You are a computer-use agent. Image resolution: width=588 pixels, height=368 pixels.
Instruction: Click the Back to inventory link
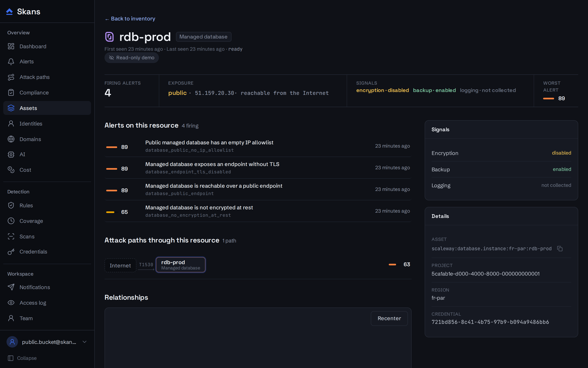[130, 19]
